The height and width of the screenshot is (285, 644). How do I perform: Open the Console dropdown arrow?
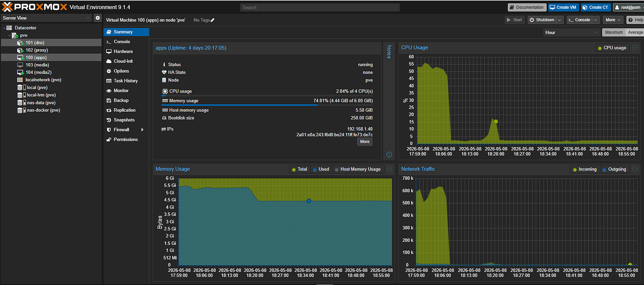pos(596,20)
